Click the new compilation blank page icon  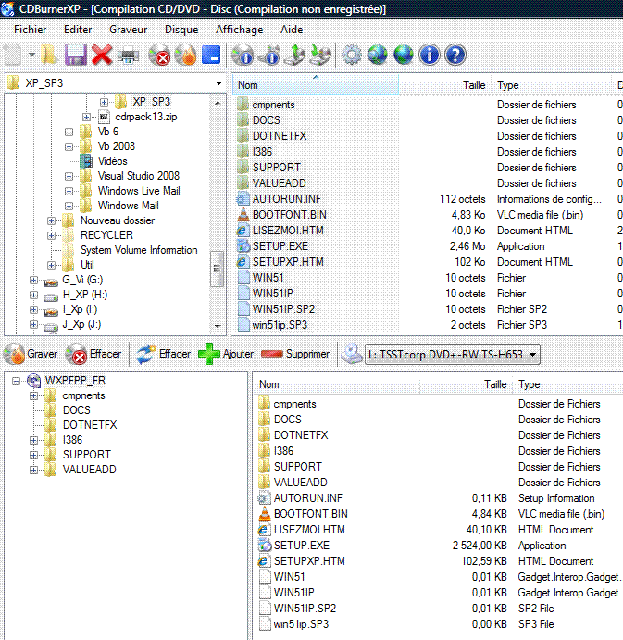click(x=12, y=55)
